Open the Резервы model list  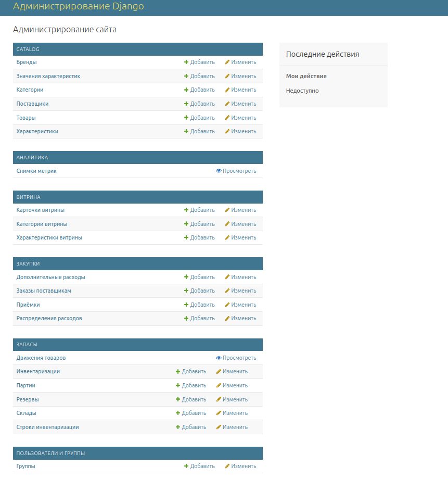28,399
